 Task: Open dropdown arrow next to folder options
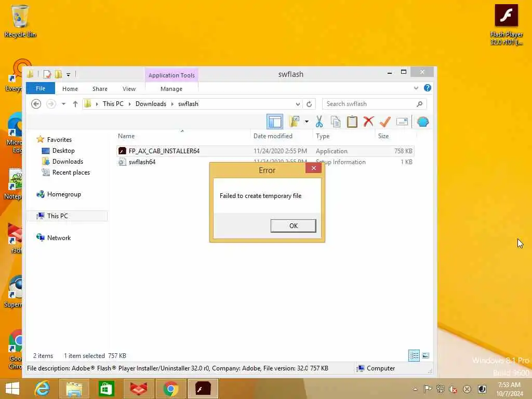307,122
